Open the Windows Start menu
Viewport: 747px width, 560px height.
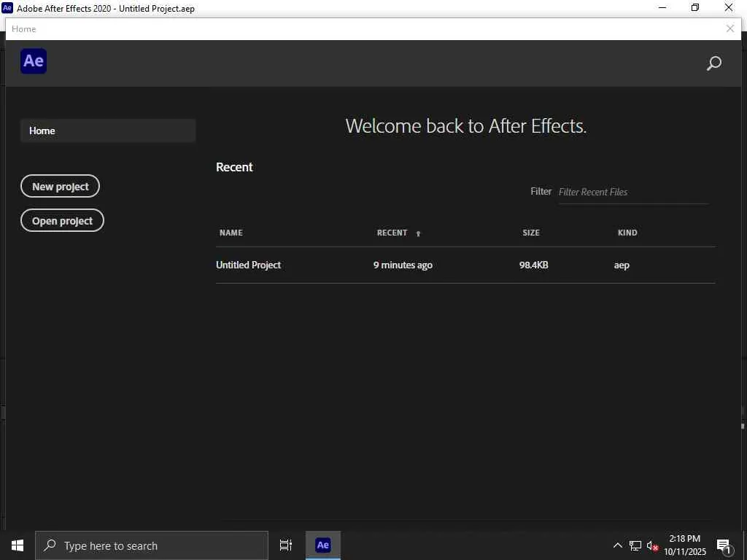tap(18, 545)
